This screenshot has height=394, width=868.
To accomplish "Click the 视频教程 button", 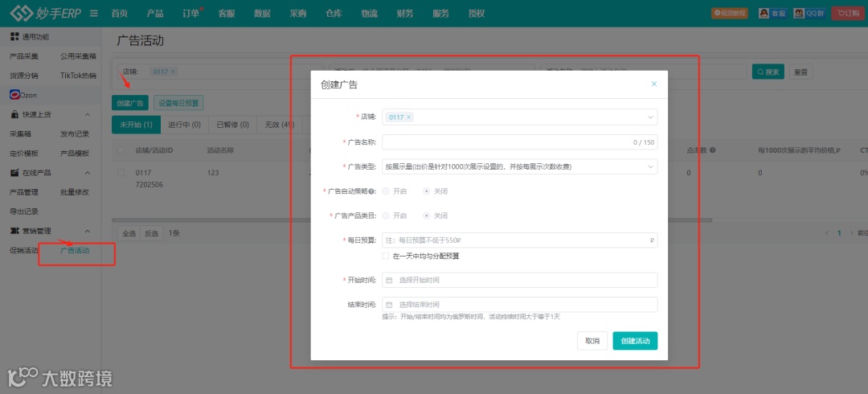I will click(x=730, y=13).
